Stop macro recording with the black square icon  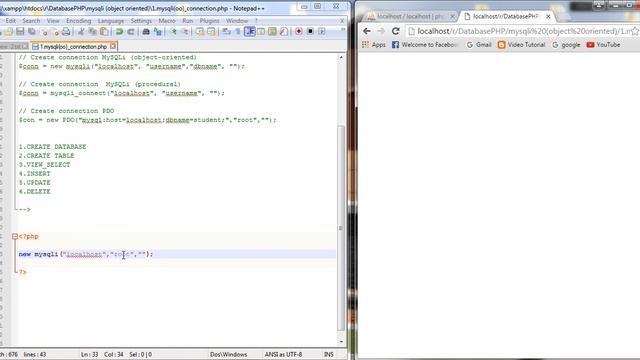click(310, 31)
